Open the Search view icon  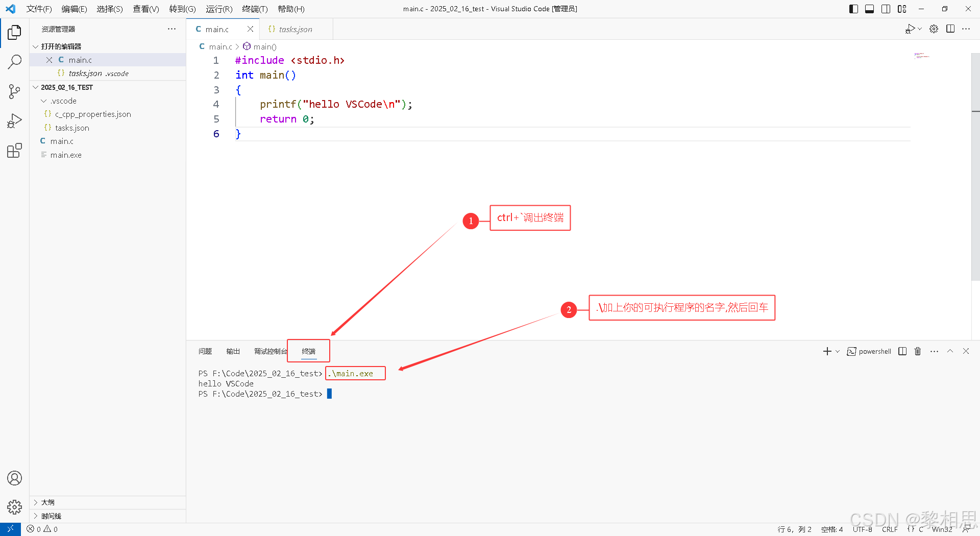point(14,62)
